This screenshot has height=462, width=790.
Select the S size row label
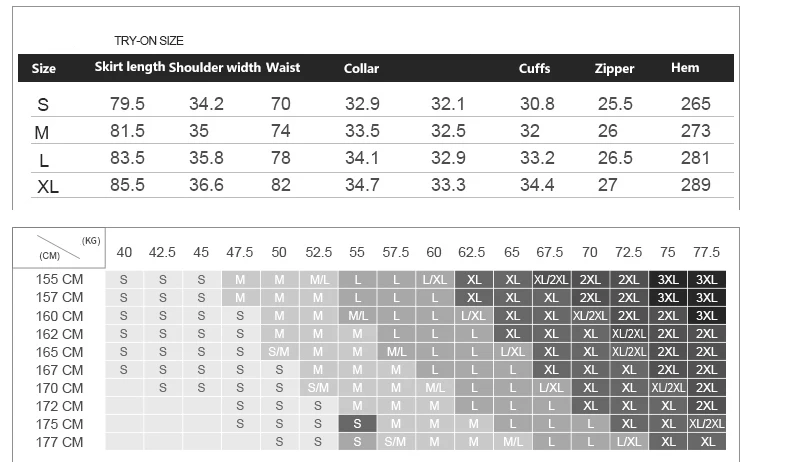pyautogui.click(x=43, y=105)
